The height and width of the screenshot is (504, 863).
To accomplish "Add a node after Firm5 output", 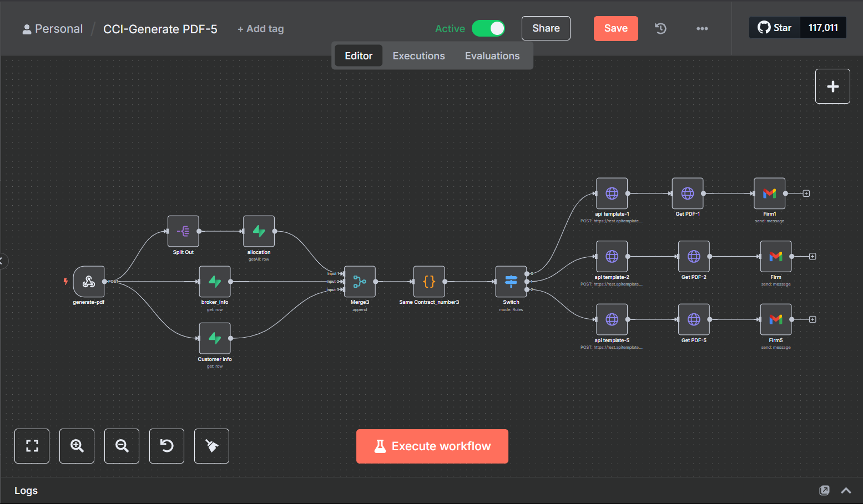I will tap(812, 319).
